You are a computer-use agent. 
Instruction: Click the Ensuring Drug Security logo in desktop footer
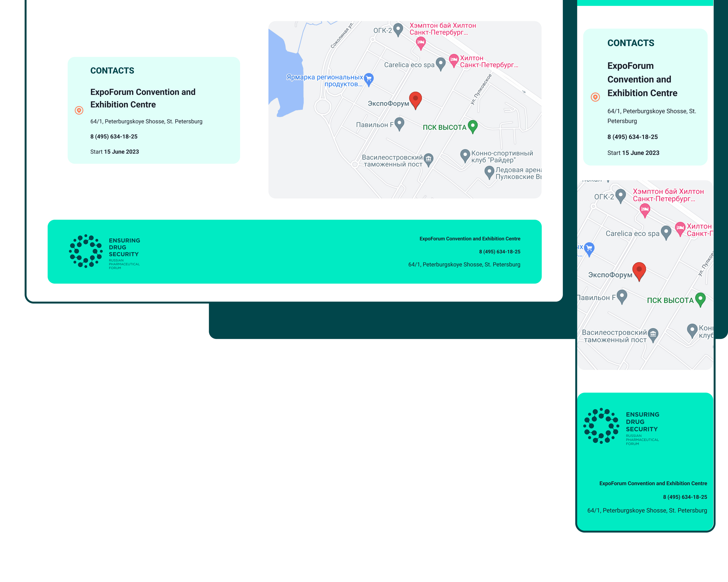pyautogui.click(x=105, y=251)
